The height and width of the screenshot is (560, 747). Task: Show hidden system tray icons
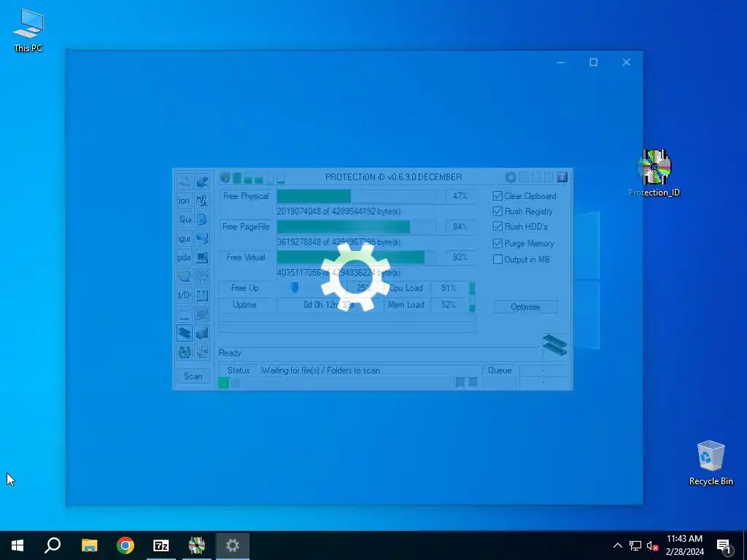pyautogui.click(x=617, y=545)
